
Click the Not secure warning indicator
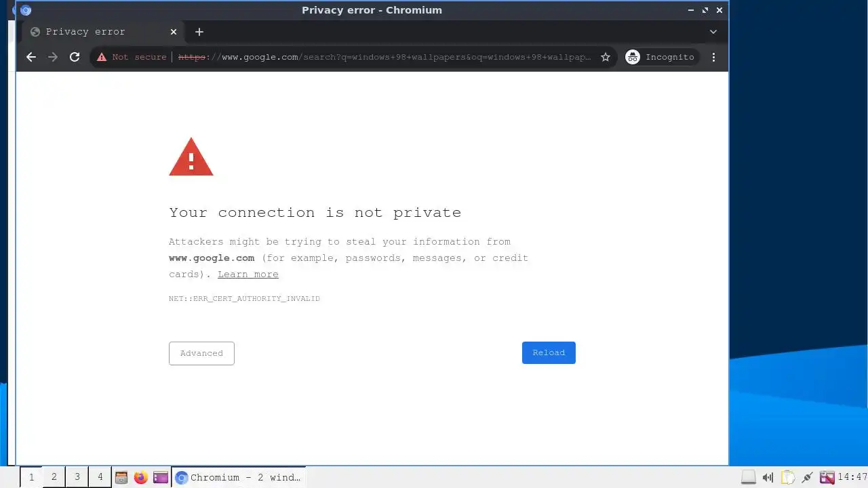[x=132, y=57]
